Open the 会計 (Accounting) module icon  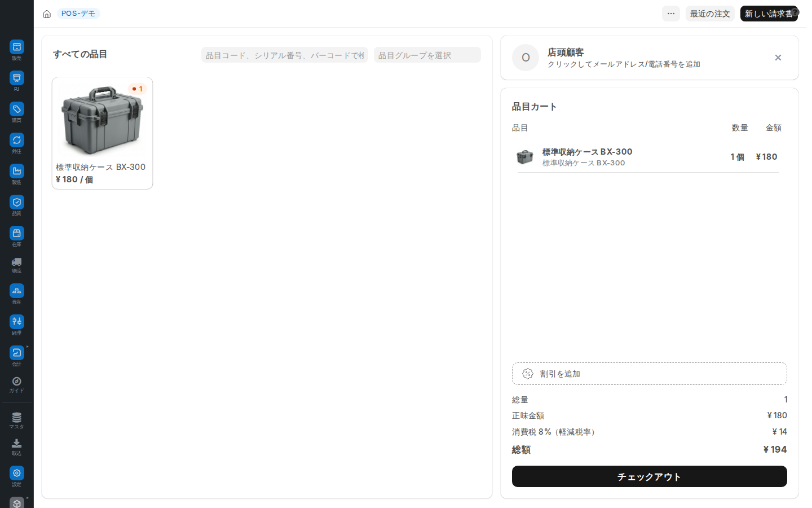pyautogui.click(x=17, y=353)
